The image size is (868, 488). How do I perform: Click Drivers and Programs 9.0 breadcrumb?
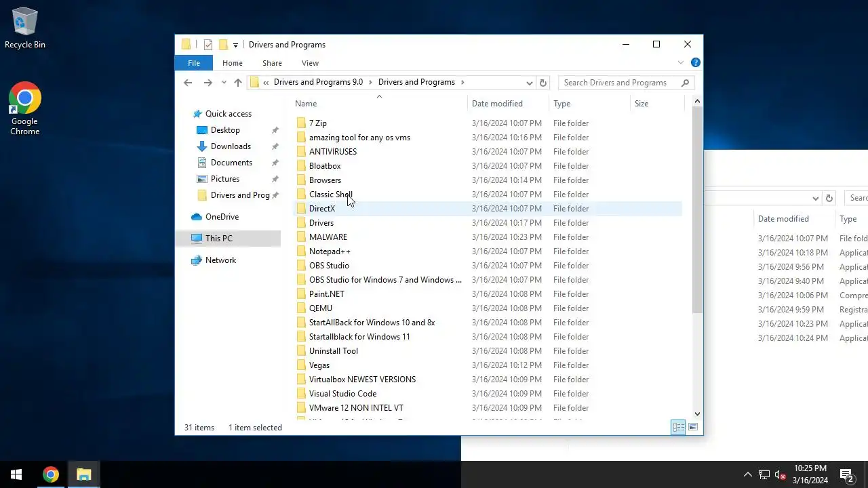[318, 82]
